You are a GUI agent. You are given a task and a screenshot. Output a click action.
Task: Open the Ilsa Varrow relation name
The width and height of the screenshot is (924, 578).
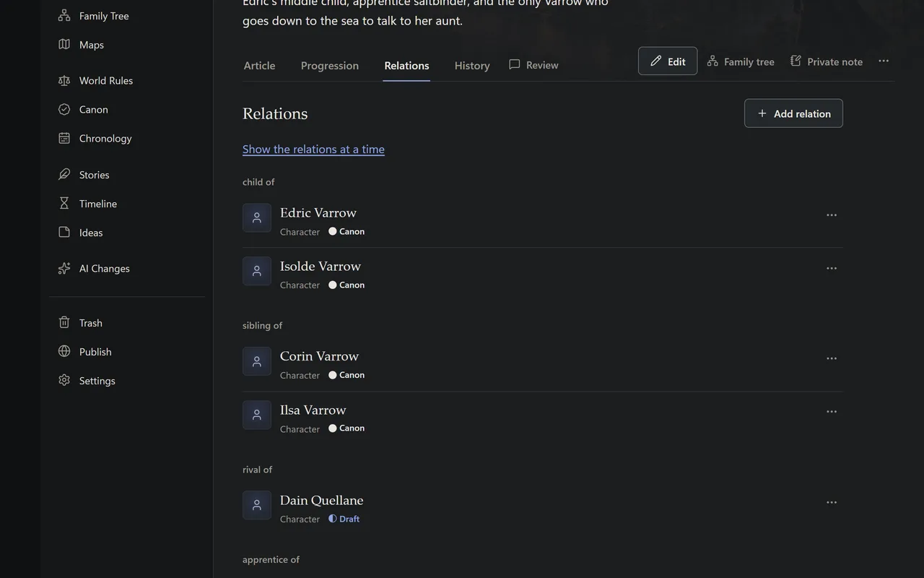coord(313,410)
